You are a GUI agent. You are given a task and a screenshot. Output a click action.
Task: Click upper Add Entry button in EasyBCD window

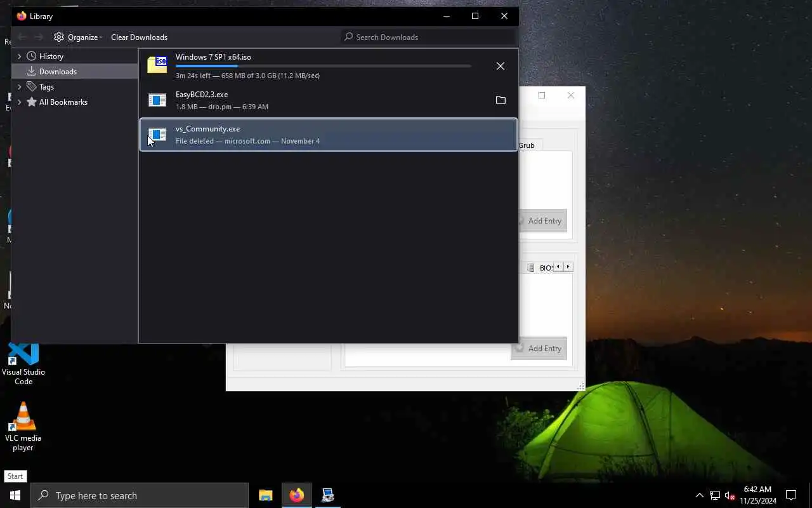coord(542,221)
